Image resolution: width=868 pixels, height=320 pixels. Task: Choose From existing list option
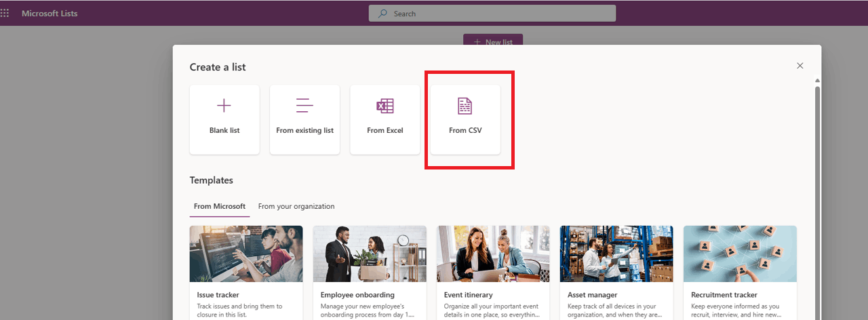click(304, 119)
